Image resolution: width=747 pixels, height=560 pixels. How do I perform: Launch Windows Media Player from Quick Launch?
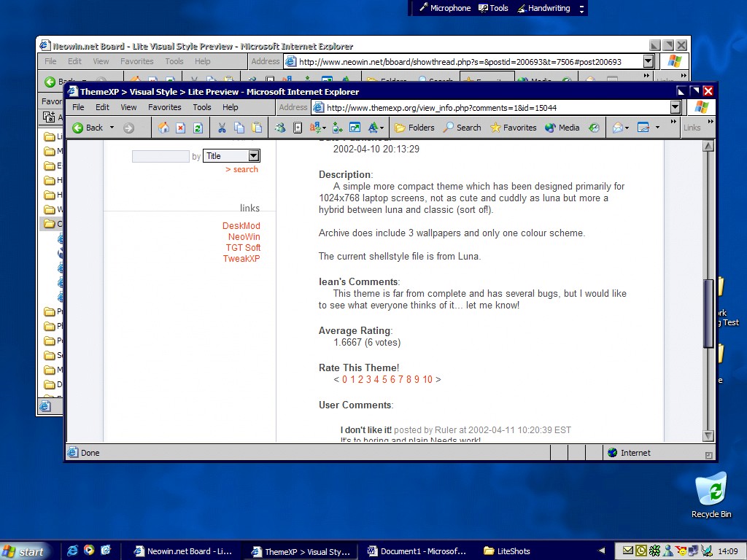click(89, 551)
